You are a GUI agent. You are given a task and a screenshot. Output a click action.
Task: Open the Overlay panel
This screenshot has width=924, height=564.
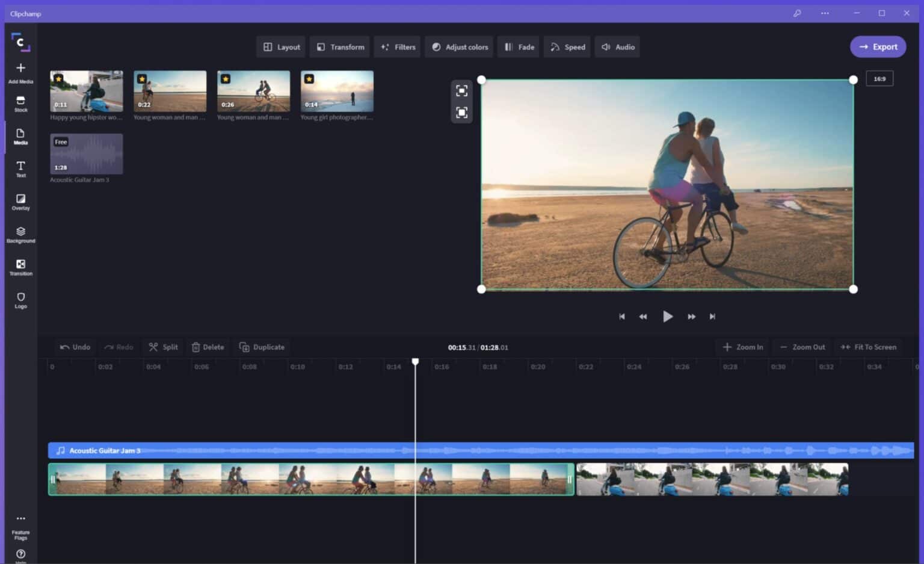[x=20, y=202]
